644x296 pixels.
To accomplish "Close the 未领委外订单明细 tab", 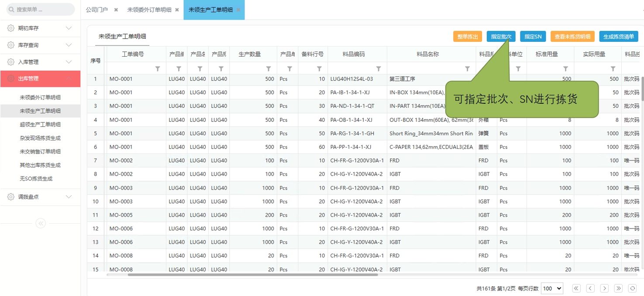I will pos(177,10).
